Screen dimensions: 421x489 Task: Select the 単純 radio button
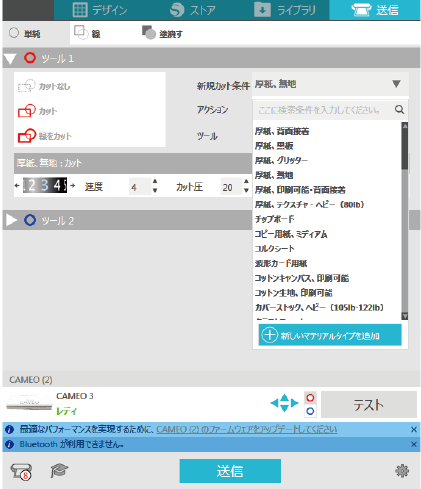(14, 33)
